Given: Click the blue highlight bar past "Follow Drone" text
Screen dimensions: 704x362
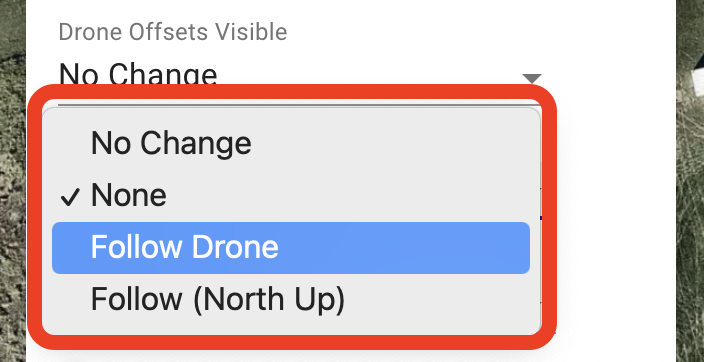Looking at the screenshot, I should click(404, 247).
